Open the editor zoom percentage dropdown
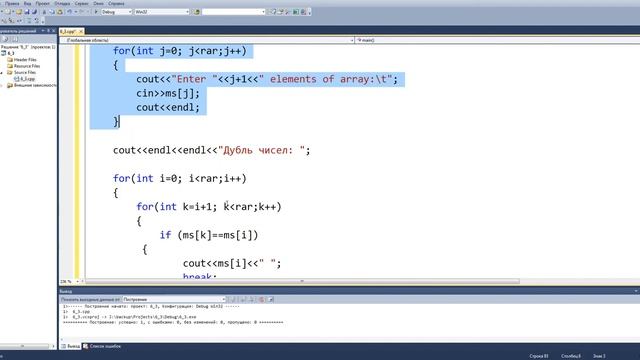640x360 pixels. pos(78,281)
